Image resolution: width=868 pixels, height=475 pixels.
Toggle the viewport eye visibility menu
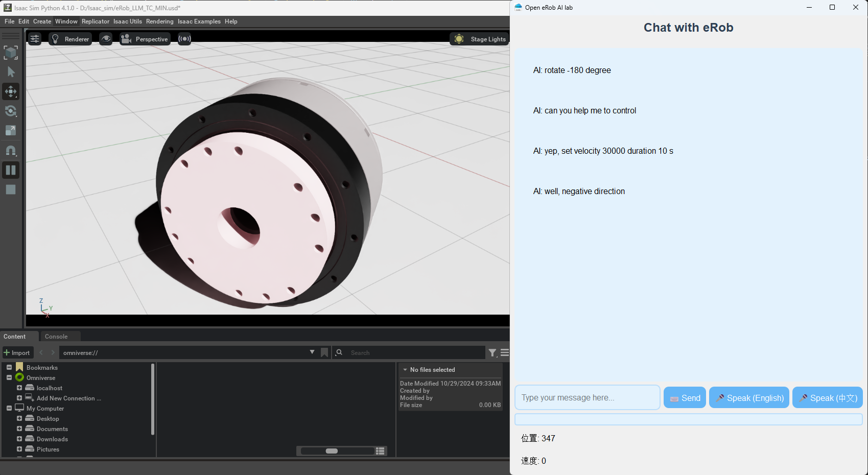(x=106, y=39)
